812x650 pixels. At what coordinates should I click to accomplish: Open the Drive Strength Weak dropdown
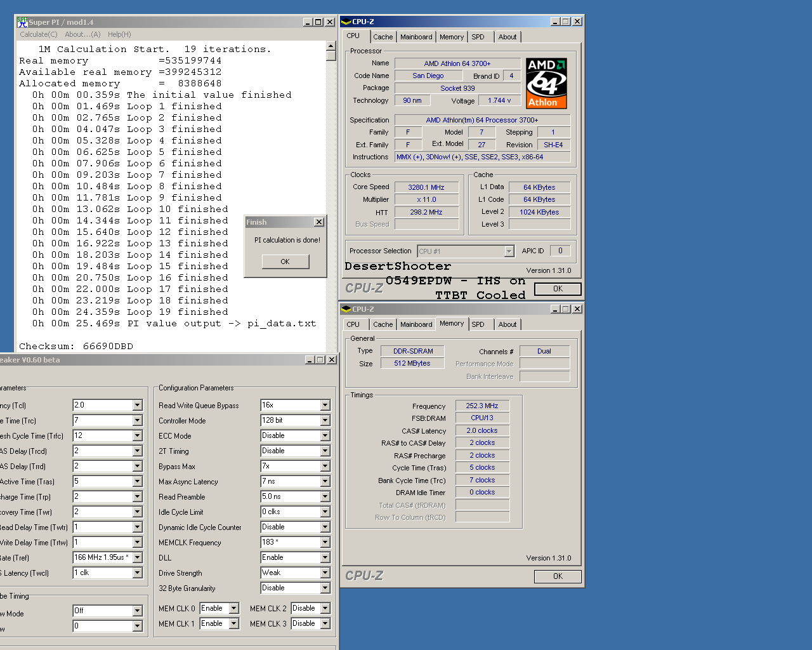[x=325, y=573]
